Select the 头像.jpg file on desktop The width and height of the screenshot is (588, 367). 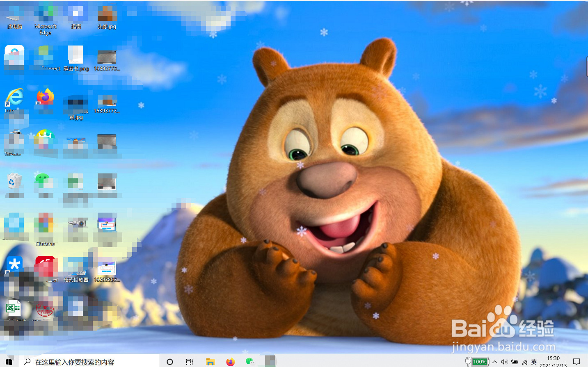coord(107,17)
